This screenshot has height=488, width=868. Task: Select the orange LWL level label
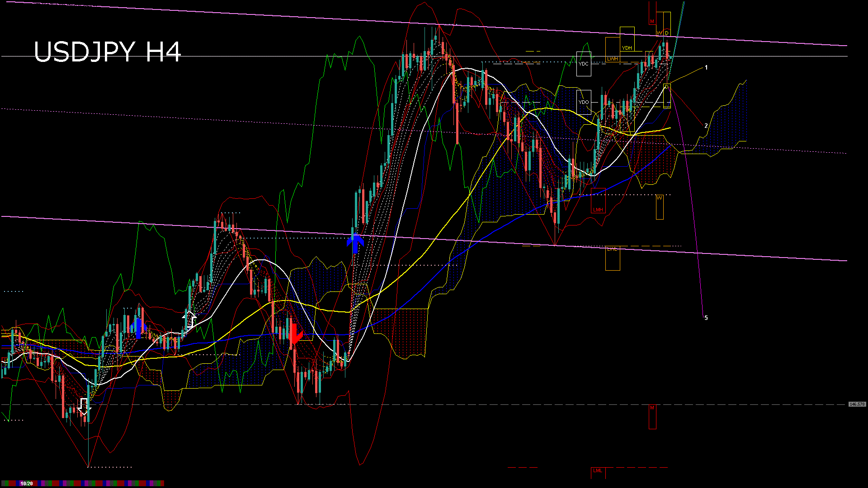pos(612,249)
